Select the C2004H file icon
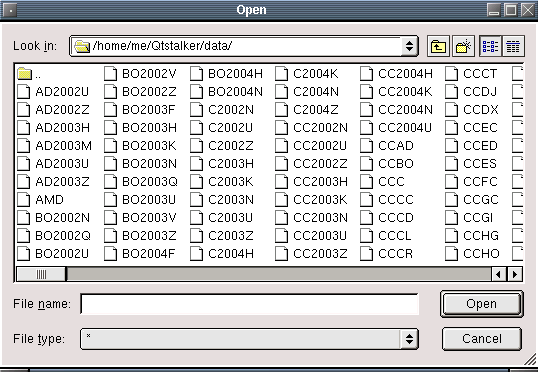Screen dimensions: 538x372 tap(197, 254)
